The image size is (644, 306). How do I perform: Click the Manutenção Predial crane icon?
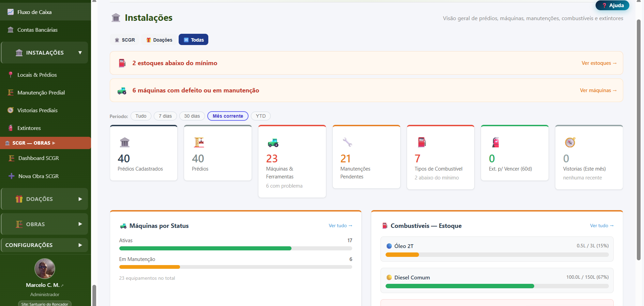[x=11, y=92]
